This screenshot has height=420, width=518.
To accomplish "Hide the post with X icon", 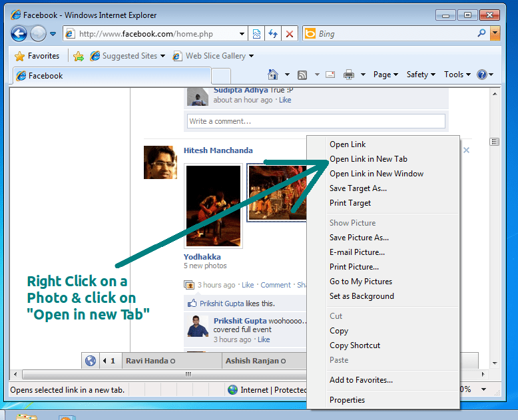I will tap(466, 150).
